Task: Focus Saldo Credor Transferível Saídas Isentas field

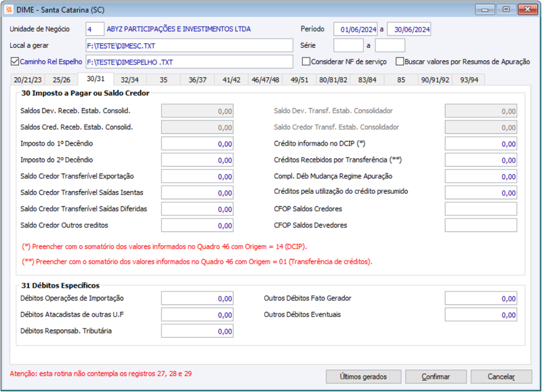Action: (197, 193)
